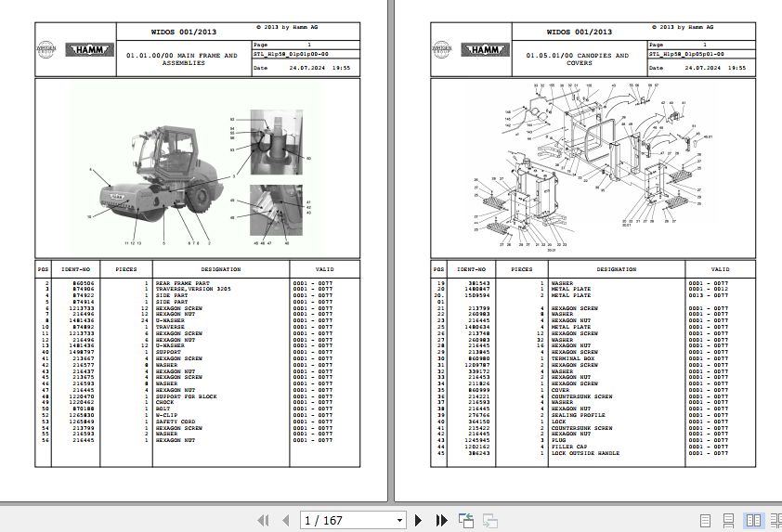782x532 pixels.
Task: Click the VALID column header on right page
Action: click(720, 269)
